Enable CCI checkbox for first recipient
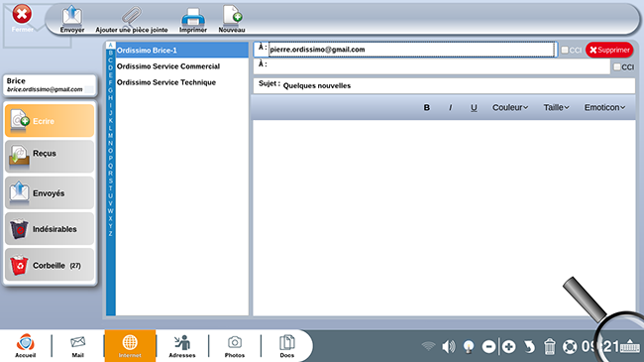The height and width of the screenshot is (362, 644). tap(565, 50)
